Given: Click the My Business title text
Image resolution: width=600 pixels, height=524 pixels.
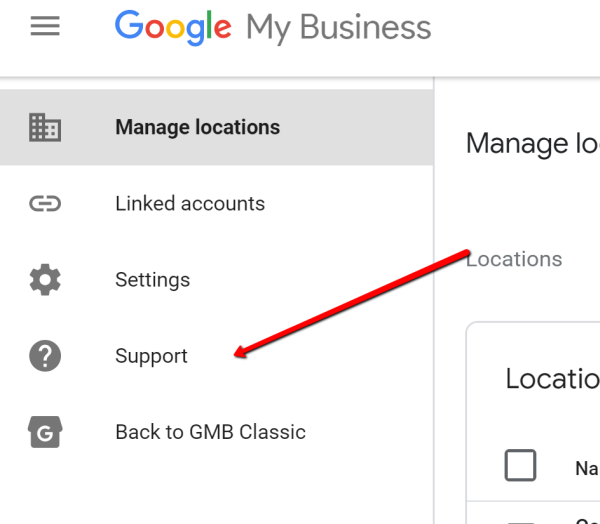Looking at the screenshot, I should tap(339, 29).
